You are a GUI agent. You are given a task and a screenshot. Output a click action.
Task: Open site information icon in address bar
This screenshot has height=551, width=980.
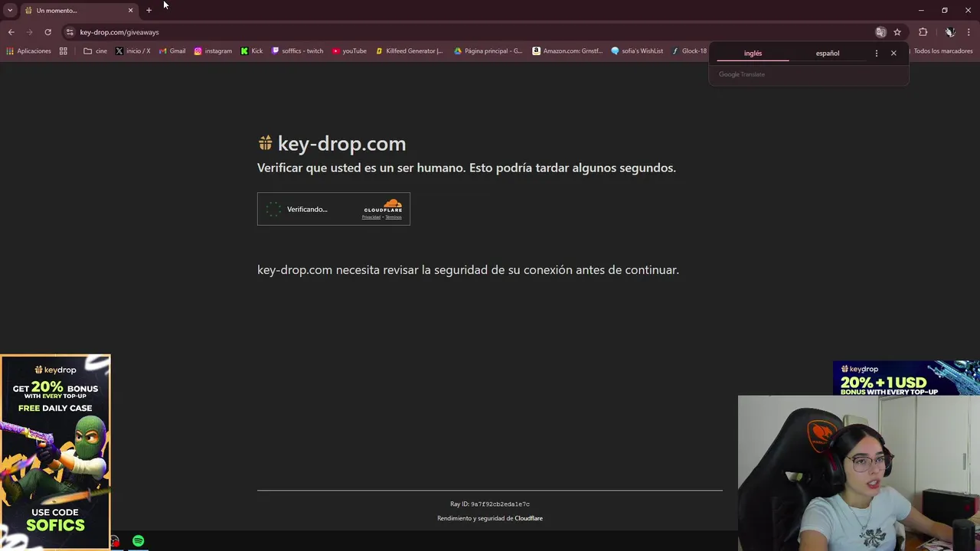coord(70,32)
